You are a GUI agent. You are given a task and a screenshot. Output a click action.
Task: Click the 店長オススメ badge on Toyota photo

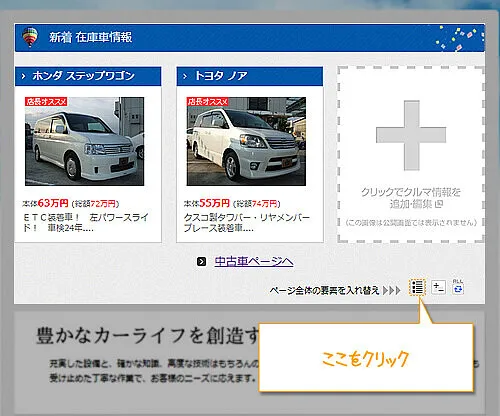tap(208, 101)
